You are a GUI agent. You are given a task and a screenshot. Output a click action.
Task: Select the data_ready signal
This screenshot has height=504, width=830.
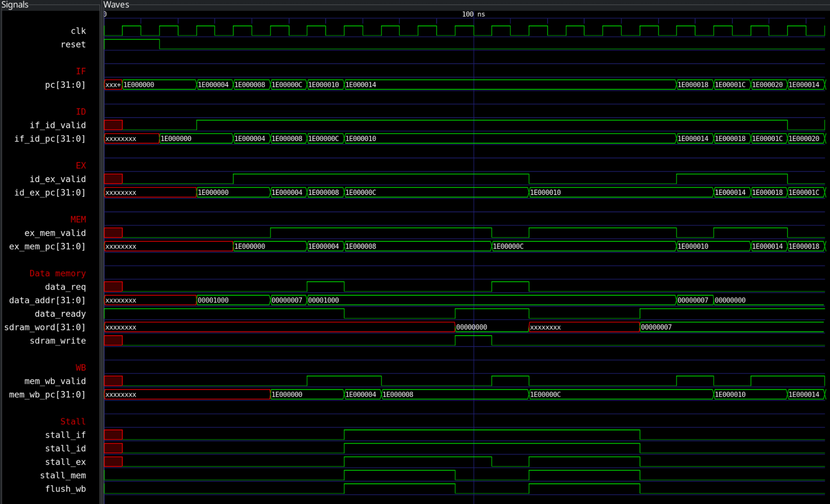pos(60,314)
